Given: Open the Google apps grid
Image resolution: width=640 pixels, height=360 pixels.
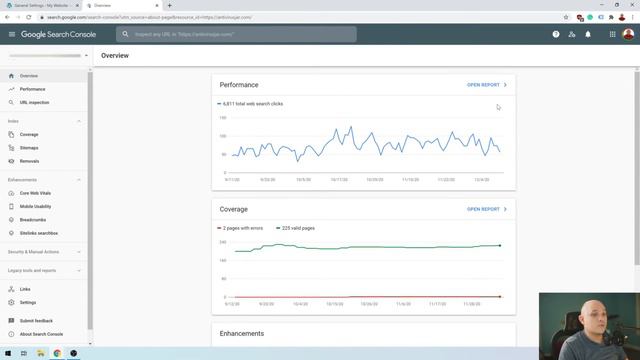Looking at the screenshot, I should tap(613, 34).
